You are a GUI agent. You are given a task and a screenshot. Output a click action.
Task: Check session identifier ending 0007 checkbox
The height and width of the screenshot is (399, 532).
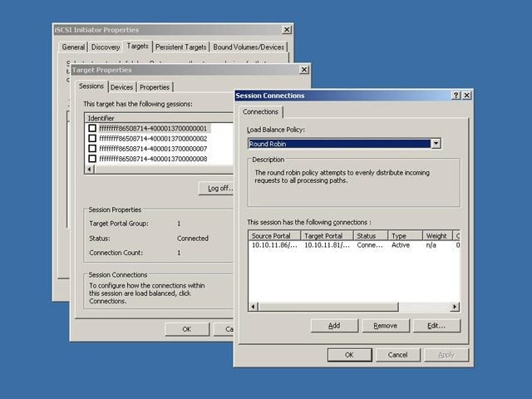coord(92,149)
